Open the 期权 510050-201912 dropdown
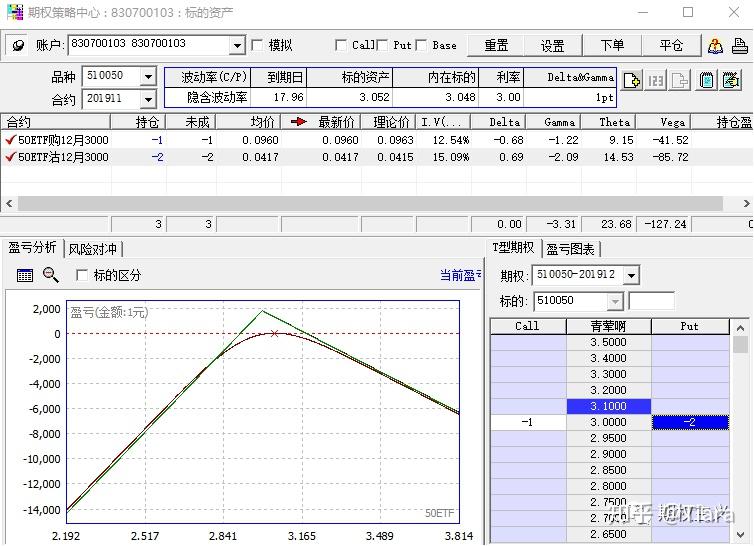The width and height of the screenshot is (754, 546). pos(631,276)
